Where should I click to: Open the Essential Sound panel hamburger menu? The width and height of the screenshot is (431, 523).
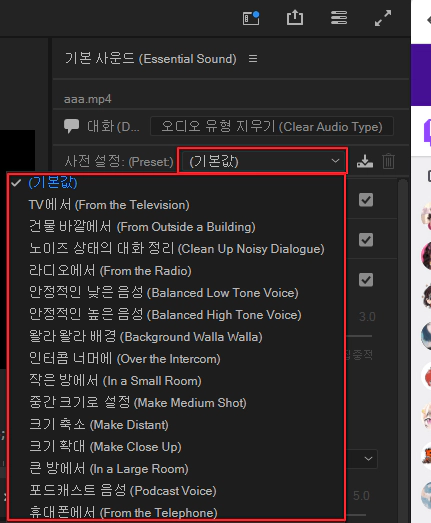click(253, 59)
